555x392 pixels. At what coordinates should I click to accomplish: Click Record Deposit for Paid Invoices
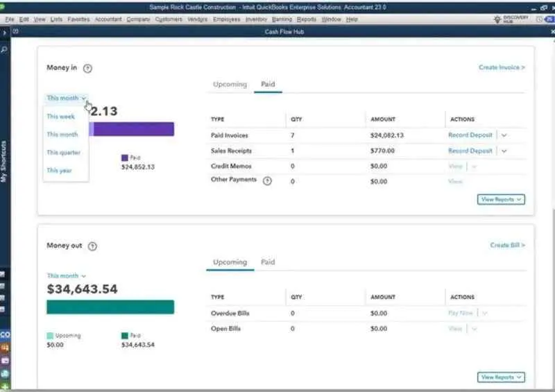[470, 135]
